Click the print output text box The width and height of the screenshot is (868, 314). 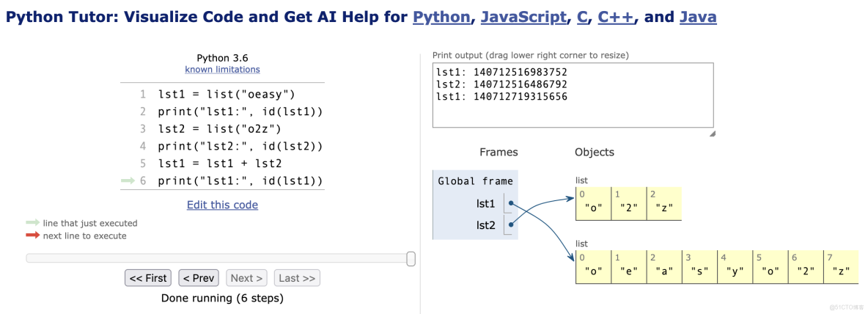coord(573,95)
